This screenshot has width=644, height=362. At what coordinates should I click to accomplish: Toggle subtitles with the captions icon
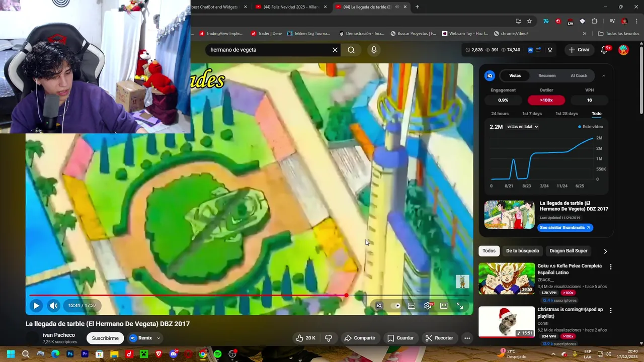coord(412,306)
